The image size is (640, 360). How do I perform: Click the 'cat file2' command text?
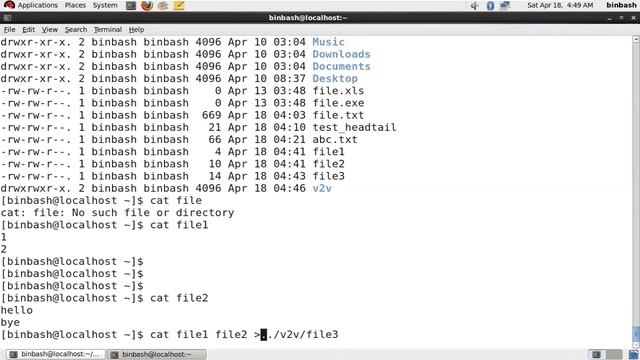(x=179, y=298)
